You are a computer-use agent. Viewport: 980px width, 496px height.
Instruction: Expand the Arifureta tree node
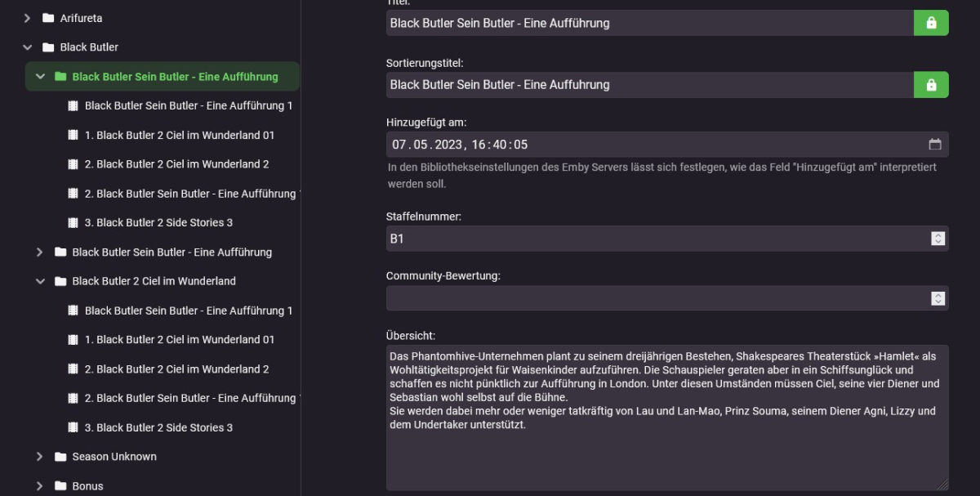click(28, 18)
